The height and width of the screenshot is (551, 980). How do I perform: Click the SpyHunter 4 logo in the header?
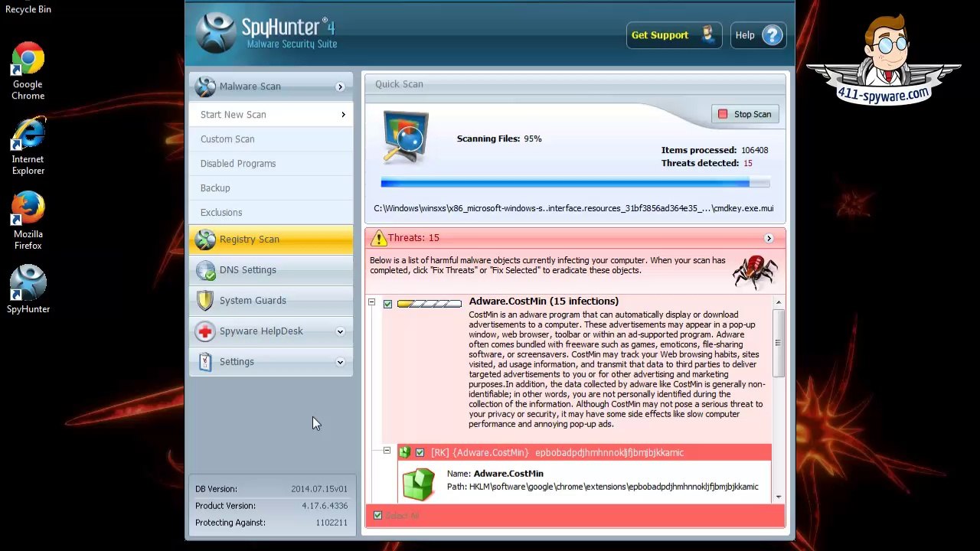[x=266, y=32]
